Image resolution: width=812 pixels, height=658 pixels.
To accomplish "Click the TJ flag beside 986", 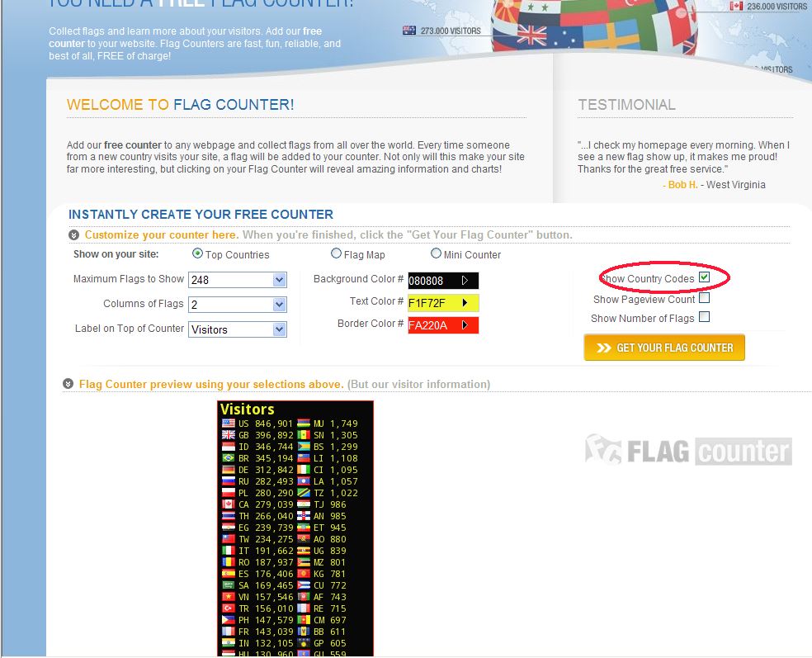I will tap(304, 504).
